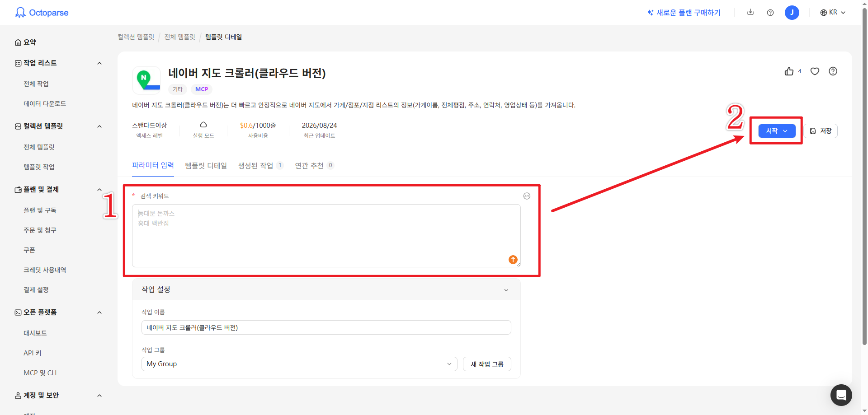Open the J user avatar menu

coord(792,13)
